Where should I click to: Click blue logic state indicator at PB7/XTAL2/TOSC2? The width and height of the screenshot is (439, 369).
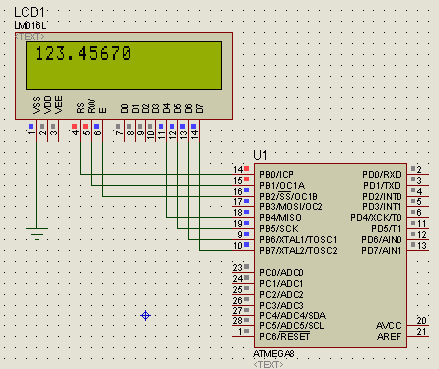click(x=247, y=245)
